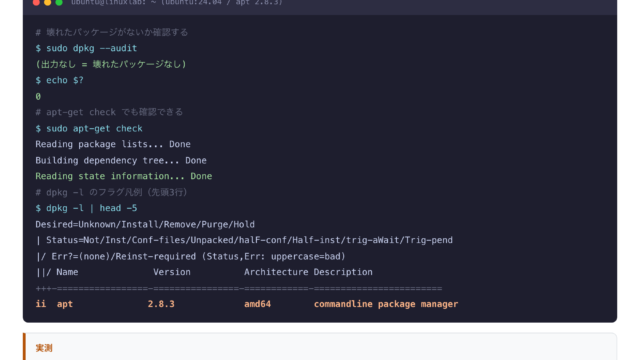Click the Status=Not/Inst/Conf-files legend line
This screenshot has height=360, width=640.
tap(244, 240)
